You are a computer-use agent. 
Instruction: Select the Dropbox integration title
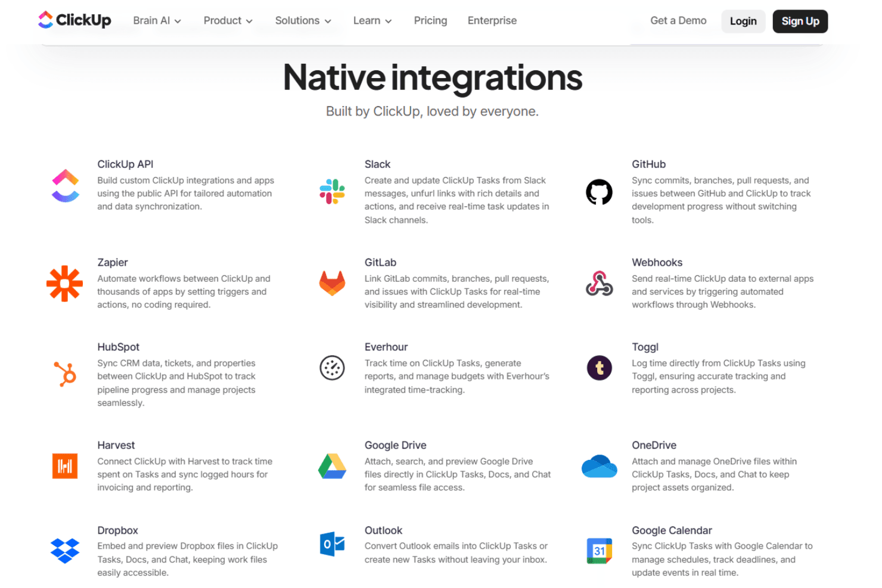point(117,531)
